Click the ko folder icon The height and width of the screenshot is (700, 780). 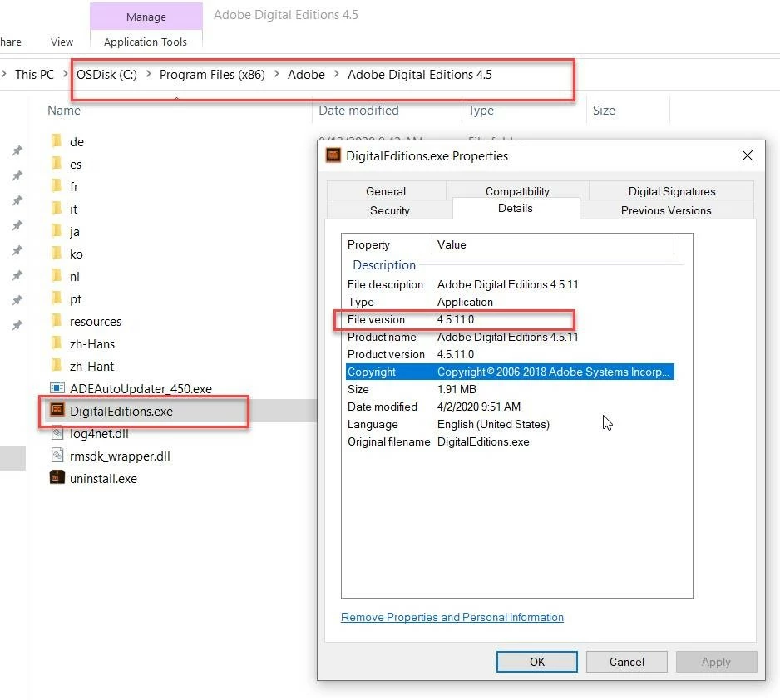point(57,254)
